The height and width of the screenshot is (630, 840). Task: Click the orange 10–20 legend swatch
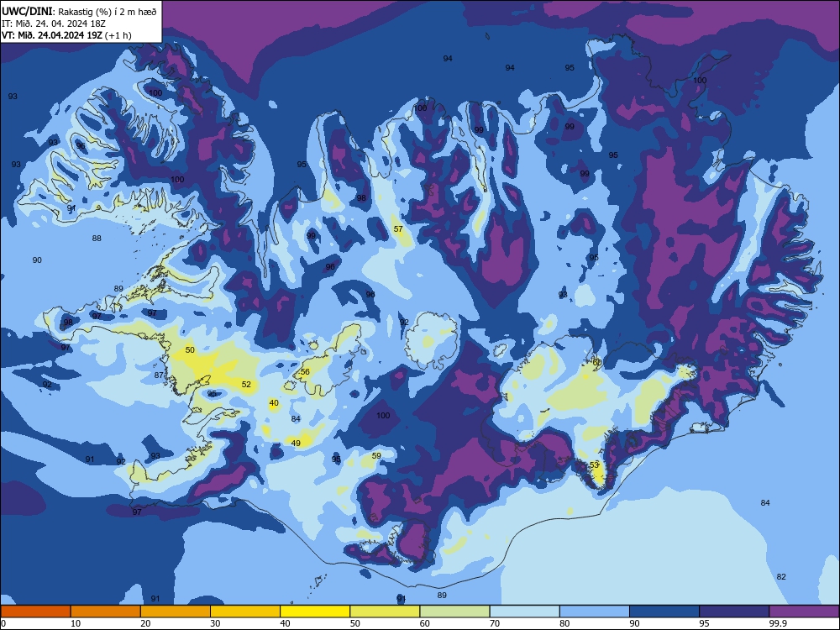(x=106, y=612)
